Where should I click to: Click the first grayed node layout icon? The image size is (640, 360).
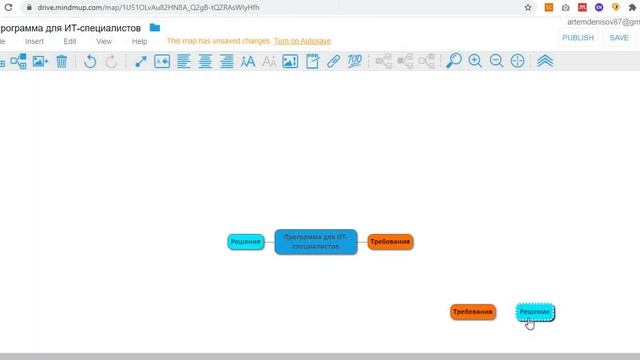click(x=384, y=61)
